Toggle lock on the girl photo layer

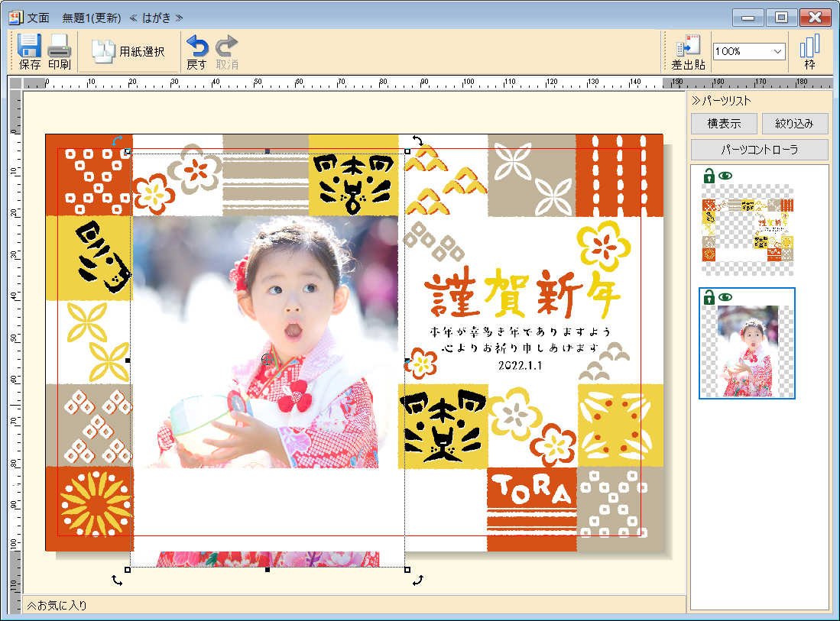tap(709, 297)
